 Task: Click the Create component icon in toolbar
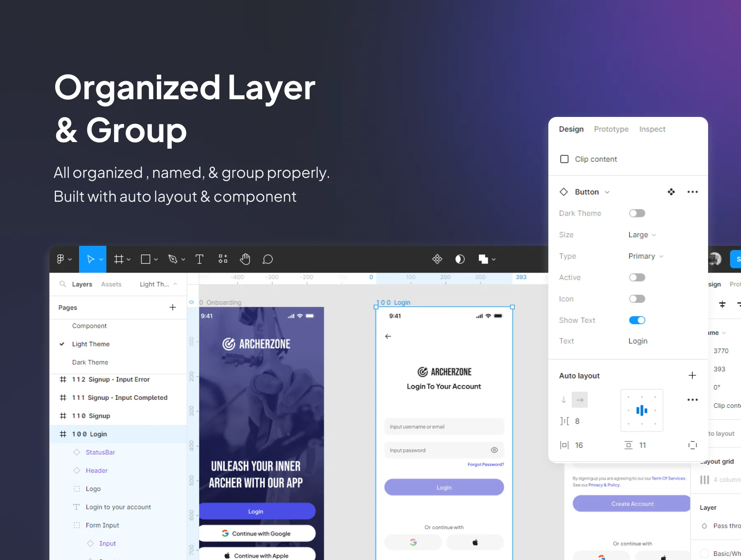point(437,259)
